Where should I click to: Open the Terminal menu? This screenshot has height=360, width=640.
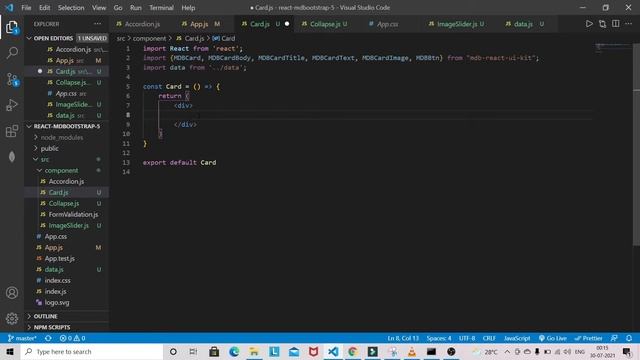coord(161,8)
